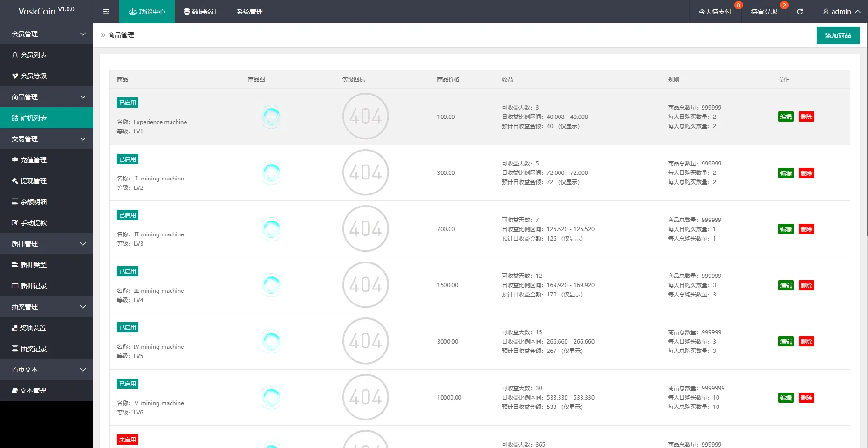Switch to the 系统管理 top tab
Screen dimensions: 868x448
(250, 12)
